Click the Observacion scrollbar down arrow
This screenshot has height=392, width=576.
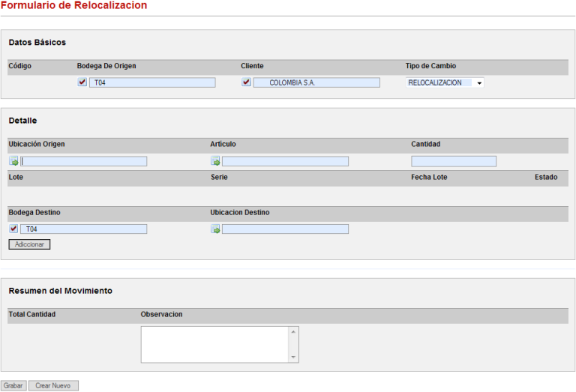coord(293,358)
